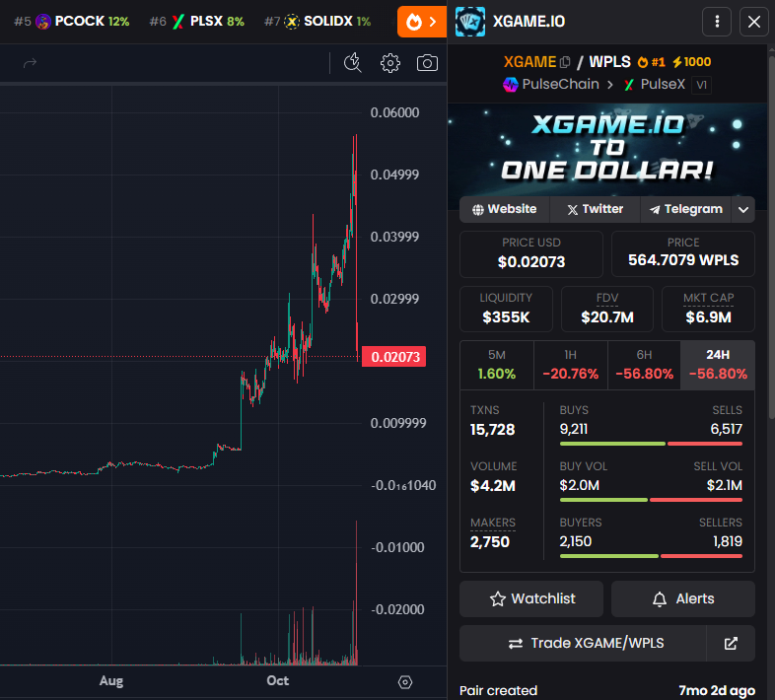Click the BUYS count 9,211
This screenshot has height=700, width=775.
point(574,429)
